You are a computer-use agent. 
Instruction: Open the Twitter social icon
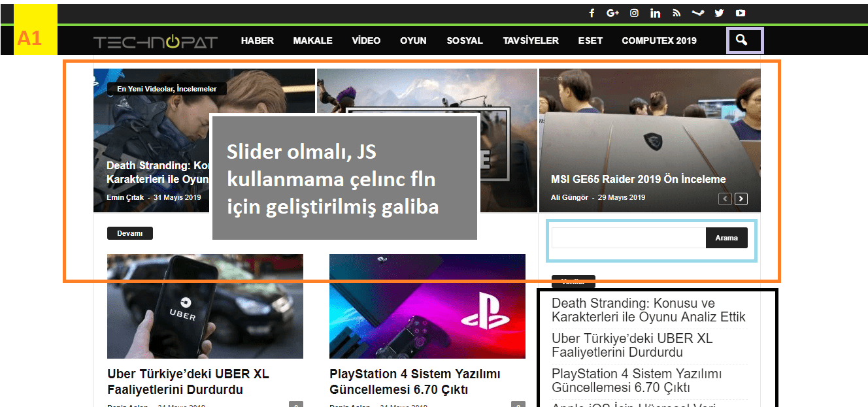point(719,13)
